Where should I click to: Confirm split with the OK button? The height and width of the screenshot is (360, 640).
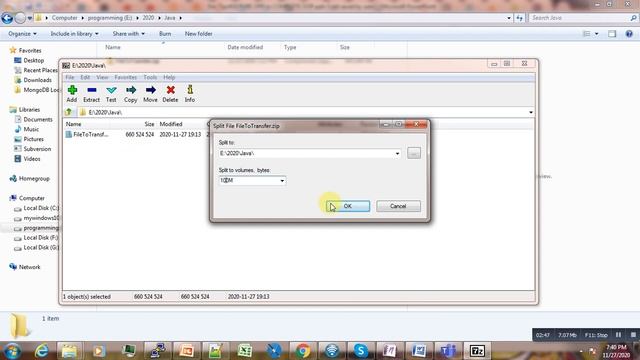pos(348,206)
